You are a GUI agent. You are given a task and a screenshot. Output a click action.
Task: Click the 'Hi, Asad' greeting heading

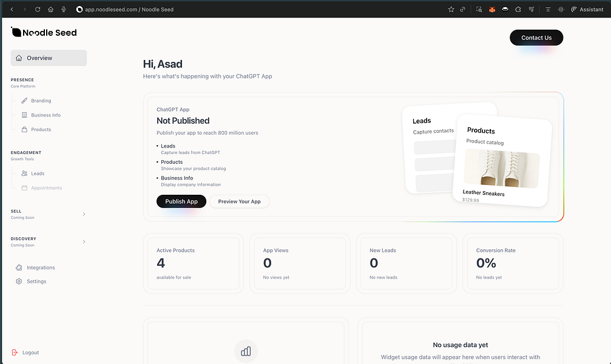click(163, 64)
